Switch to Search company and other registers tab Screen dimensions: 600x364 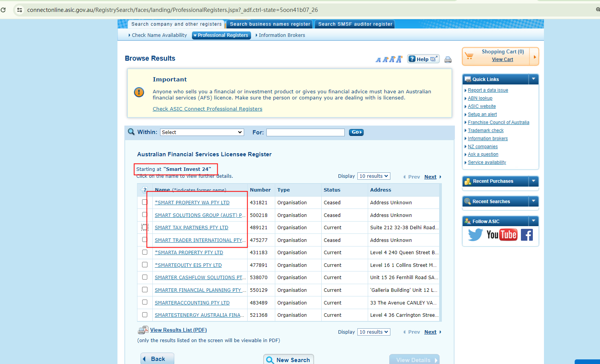pyautogui.click(x=176, y=24)
